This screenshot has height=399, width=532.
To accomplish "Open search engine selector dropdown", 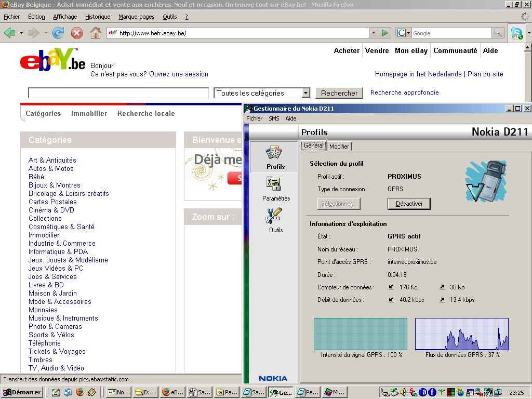I will pyautogui.click(x=403, y=33).
